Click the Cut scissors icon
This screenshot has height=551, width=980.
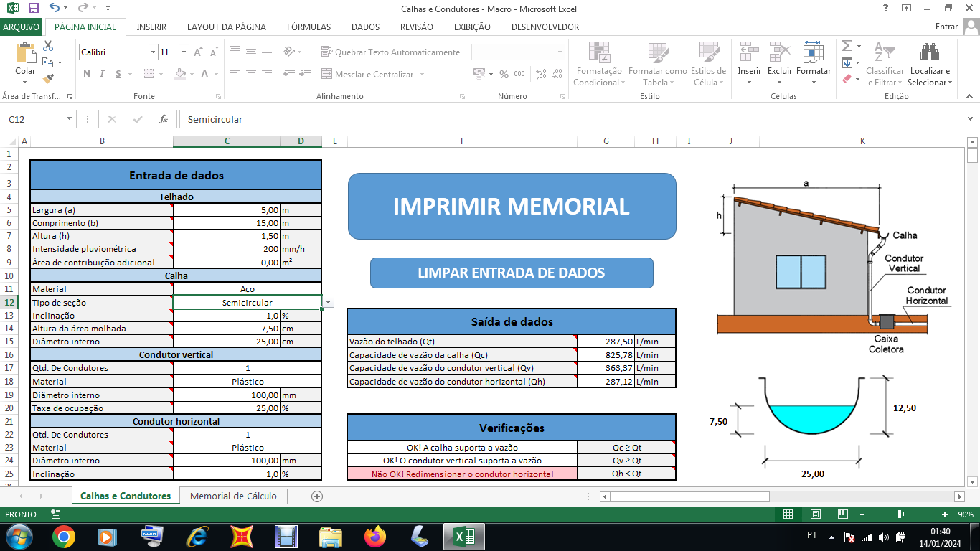point(48,46)
